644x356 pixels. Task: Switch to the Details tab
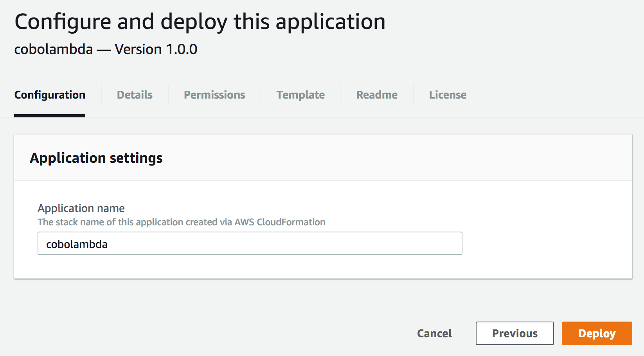click(135, 95)
